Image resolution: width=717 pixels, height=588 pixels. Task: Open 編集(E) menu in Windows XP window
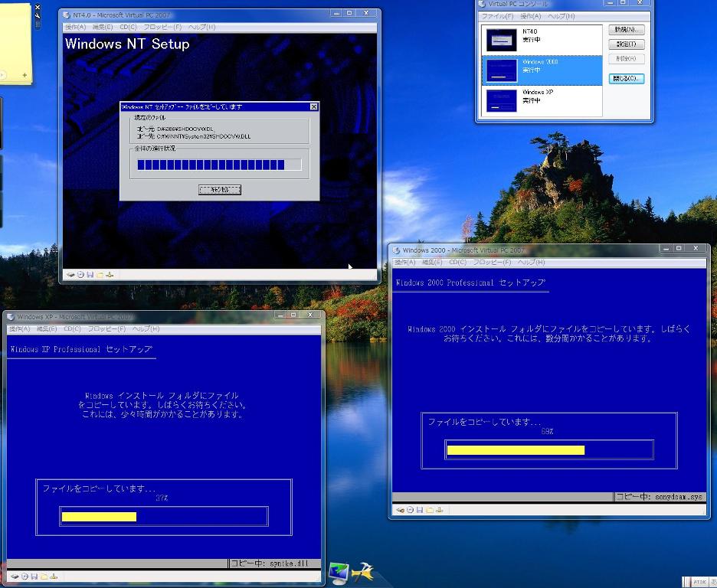(x=47, y=329)
